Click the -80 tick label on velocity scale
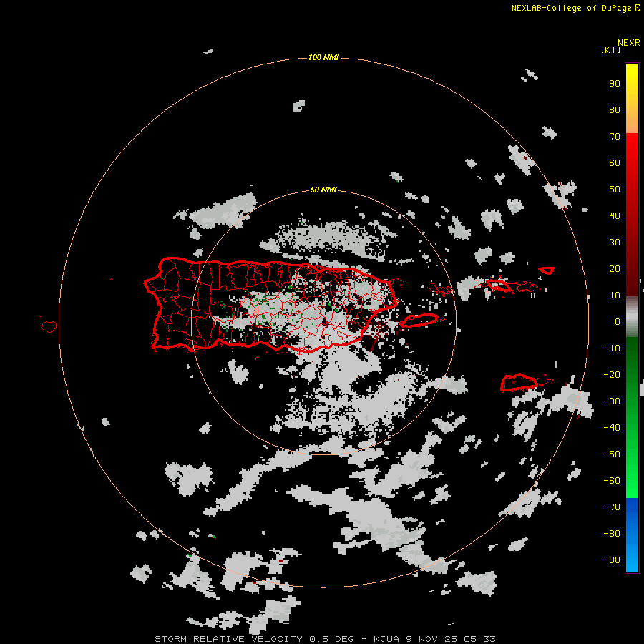The image size is (644, 644). [x=612, y=534]
